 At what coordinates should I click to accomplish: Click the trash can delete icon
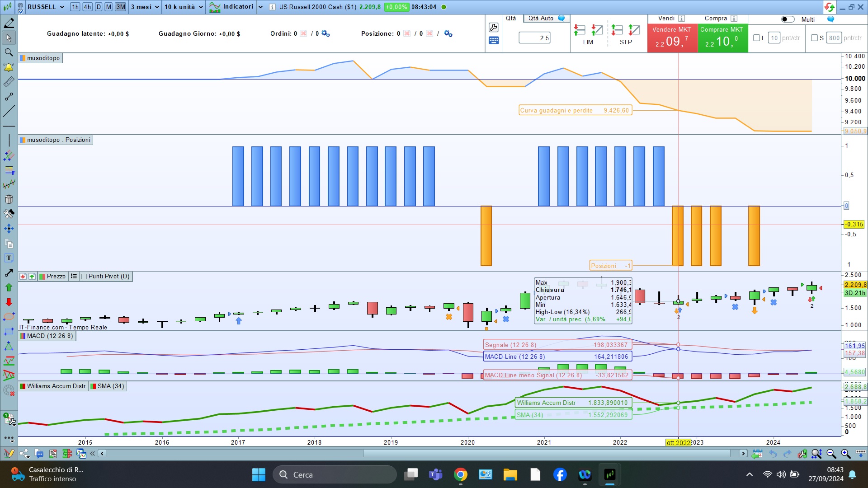[9, 199]
